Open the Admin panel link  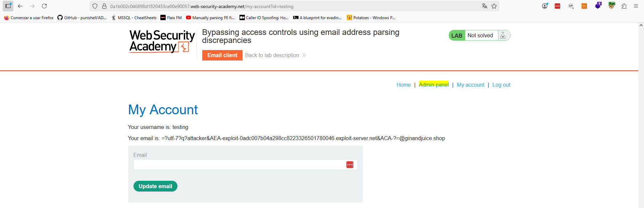(x=434, y=85)
